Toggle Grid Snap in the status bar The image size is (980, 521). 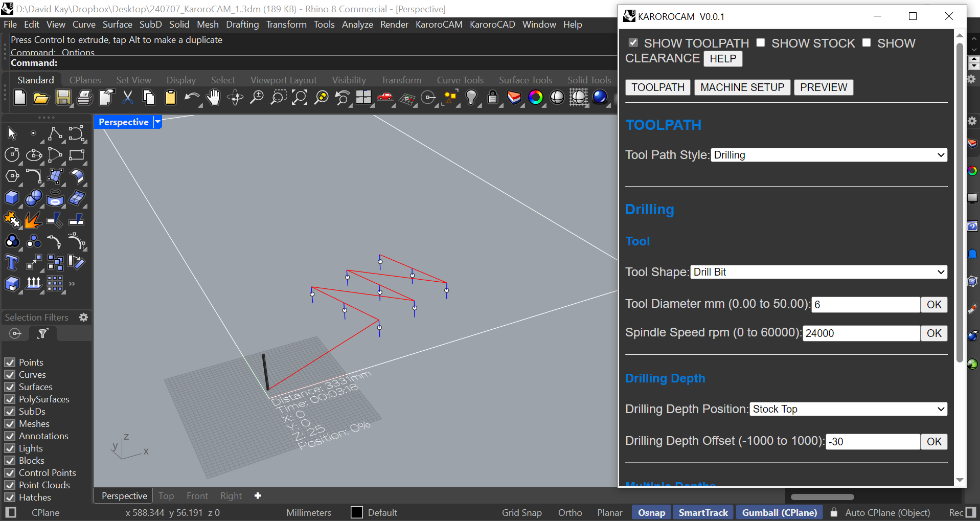click(521, 512)
